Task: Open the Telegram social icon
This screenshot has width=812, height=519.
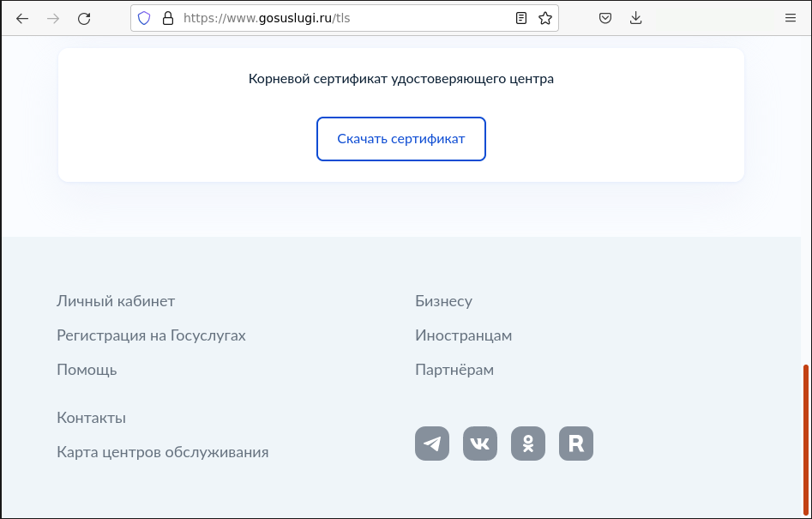Action: [432, 444]
